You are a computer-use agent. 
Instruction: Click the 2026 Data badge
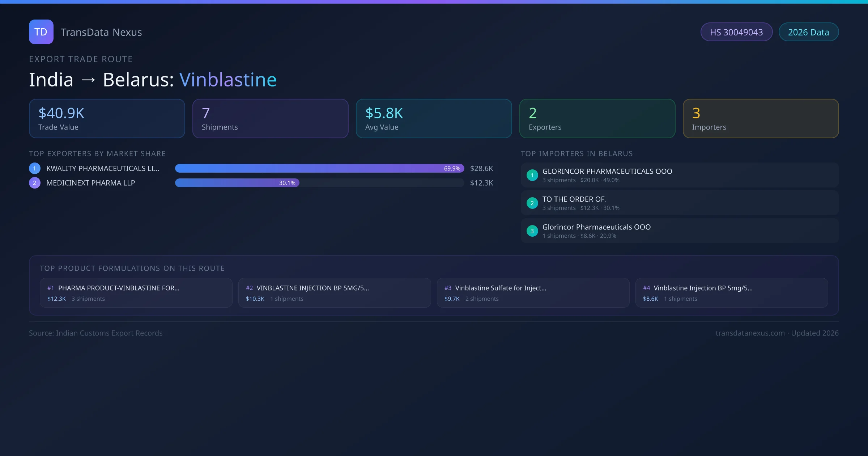coord(808,32)
